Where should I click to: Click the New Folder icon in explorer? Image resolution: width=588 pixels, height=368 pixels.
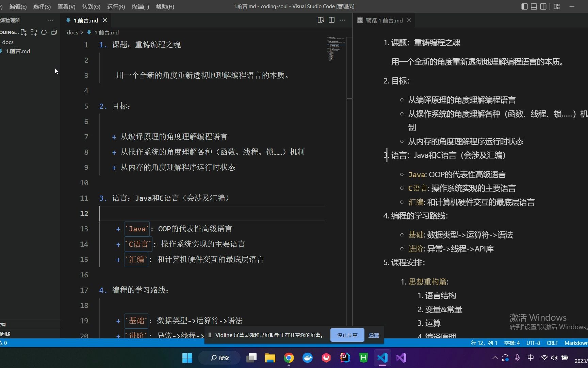click(34, 32)
